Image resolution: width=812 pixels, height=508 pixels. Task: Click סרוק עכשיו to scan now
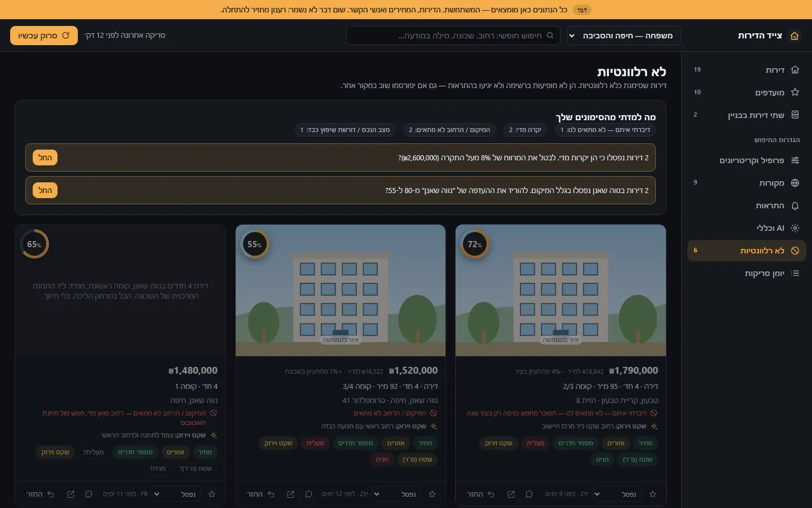point(44,36)
